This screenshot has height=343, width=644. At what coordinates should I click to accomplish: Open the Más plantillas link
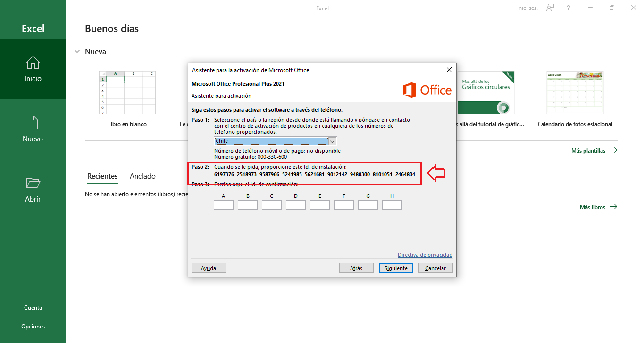coord(594,151)
